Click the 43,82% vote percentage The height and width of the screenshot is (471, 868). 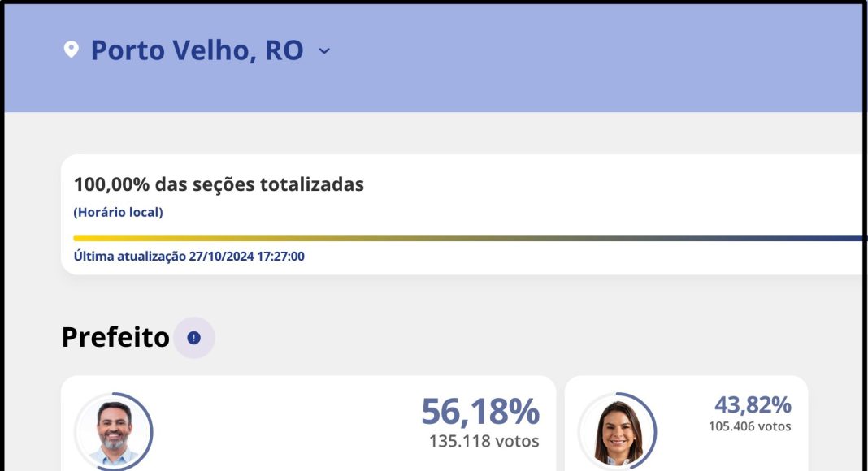coord(752,404)
